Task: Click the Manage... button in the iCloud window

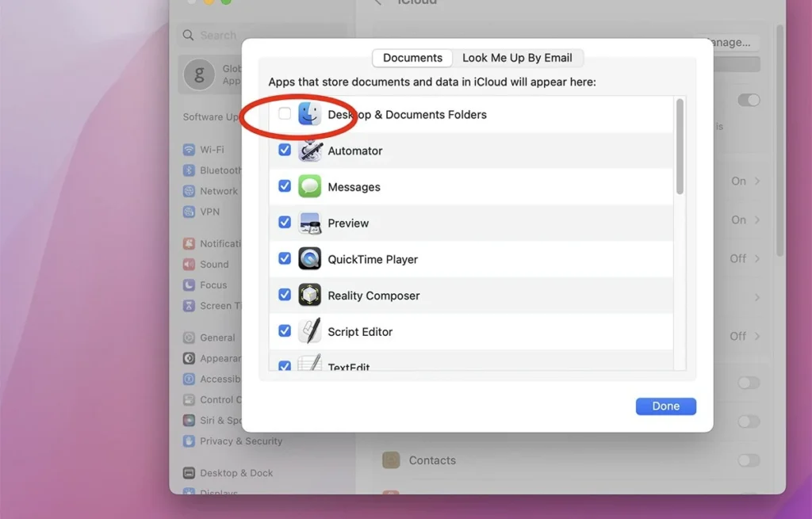Action: coord(735,43)
